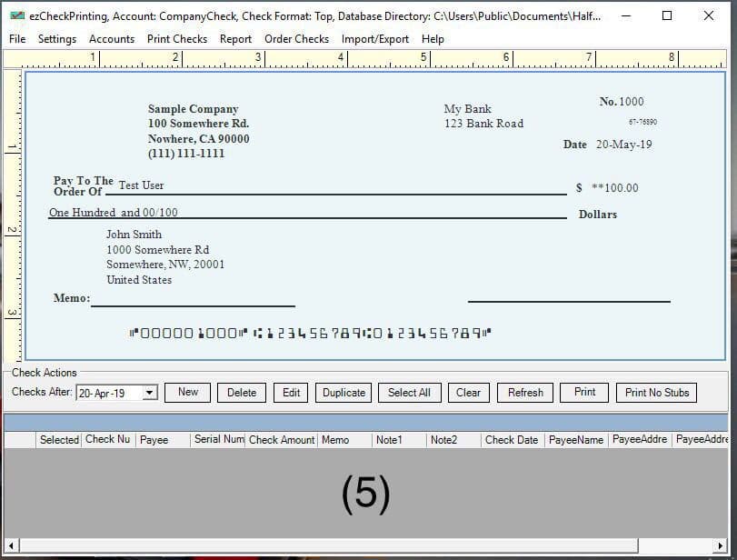This screenshot has width=737, height=560.
Task: Open the Print Checks menu
Action: 177,39
